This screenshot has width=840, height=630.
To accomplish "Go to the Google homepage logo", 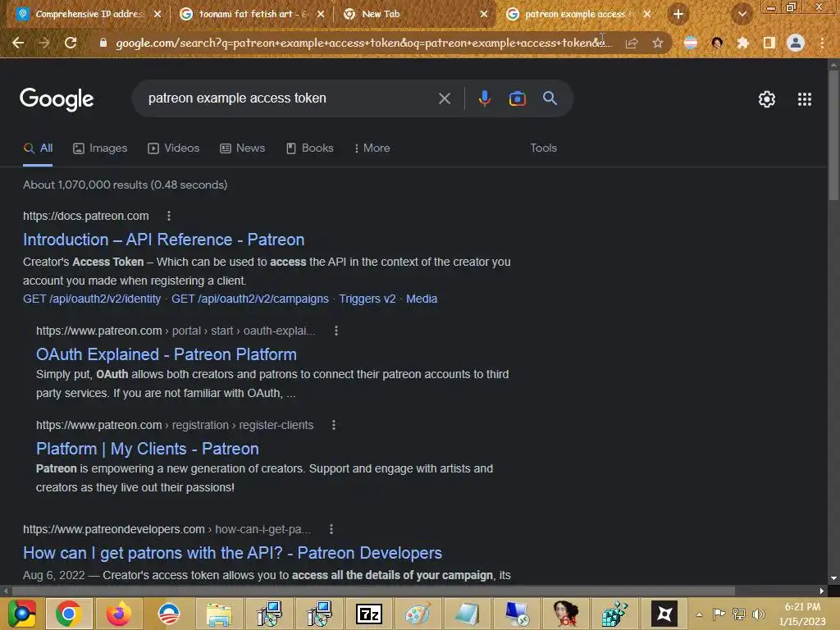I will [57, 99].
